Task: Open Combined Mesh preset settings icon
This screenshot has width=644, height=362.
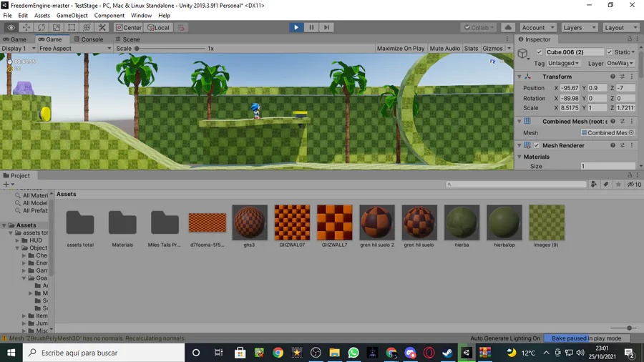Action: pos(623,122)
